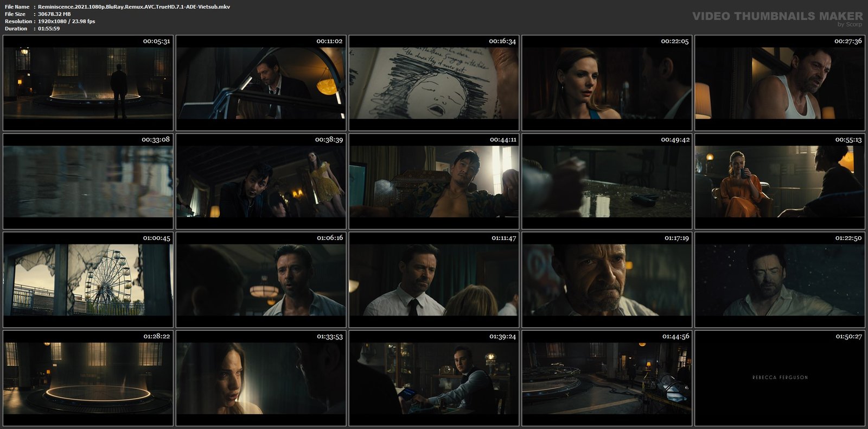The image size is (868, 429).
Task: Open the thumbnail at 00:05:31
Action: pyautogui.click(x=88, y=83)
